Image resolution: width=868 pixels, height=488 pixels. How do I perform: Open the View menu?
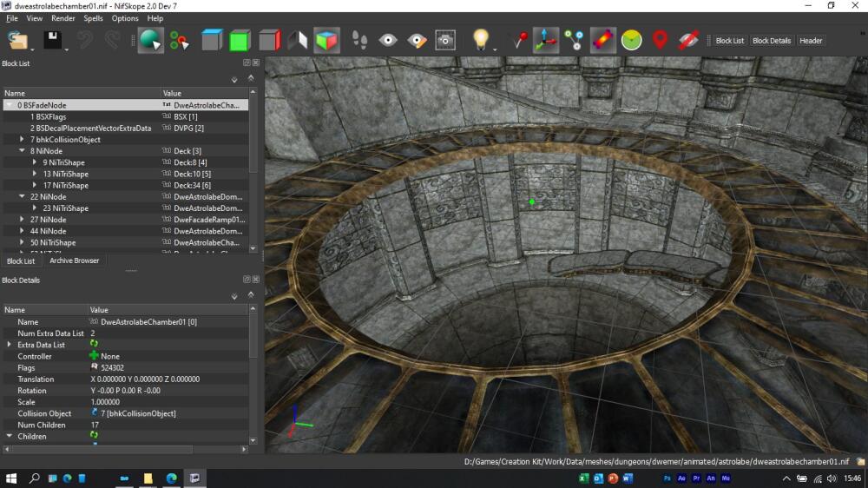[35, 18]
